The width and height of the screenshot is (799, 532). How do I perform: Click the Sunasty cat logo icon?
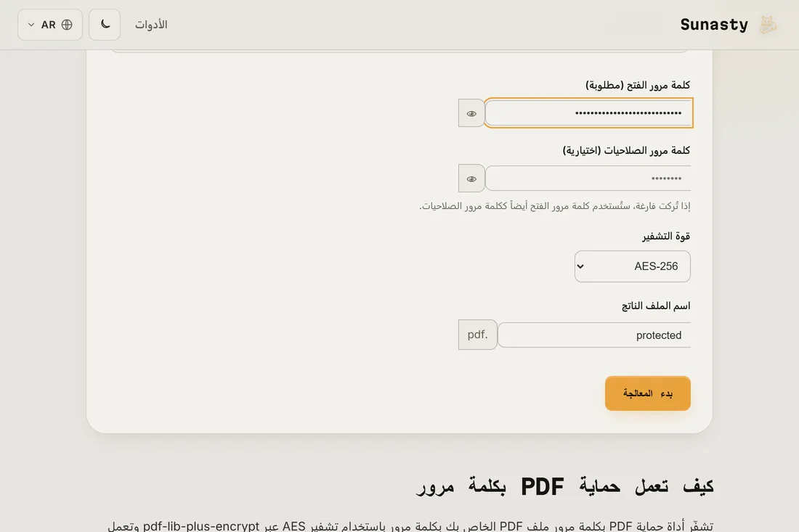(x=768, y=25)
